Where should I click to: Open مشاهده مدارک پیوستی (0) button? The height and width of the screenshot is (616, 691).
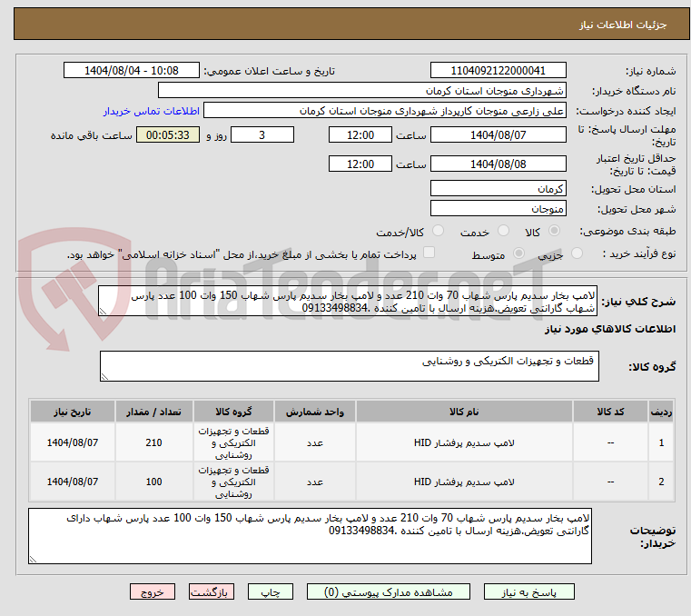coord(389,591)
